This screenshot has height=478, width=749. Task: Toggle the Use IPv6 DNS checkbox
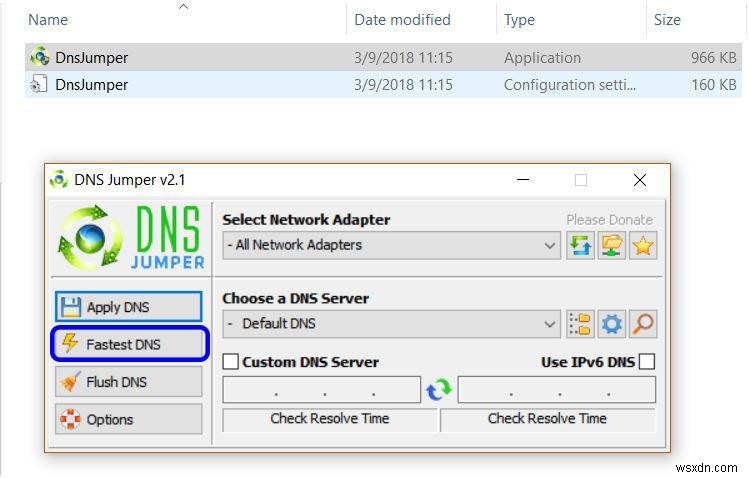click(x=647, y=361)
